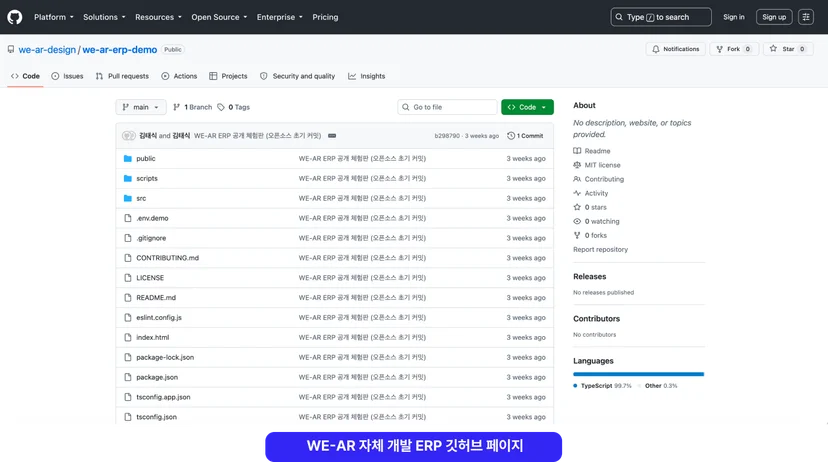Click the blue TypeScript language bar
This screenshot has width=828, height=462.
tap(638, 374)
